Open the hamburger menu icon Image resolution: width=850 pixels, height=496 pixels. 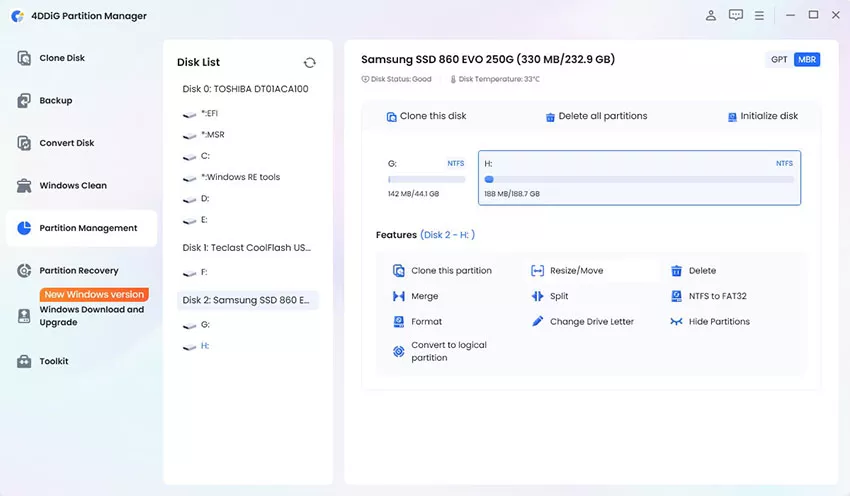[759, 16]
